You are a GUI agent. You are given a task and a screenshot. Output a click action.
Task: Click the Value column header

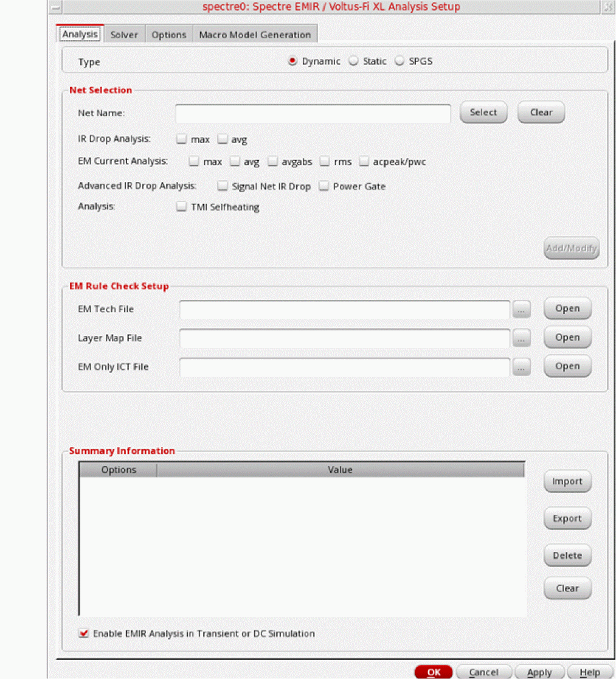click(341, 470)
